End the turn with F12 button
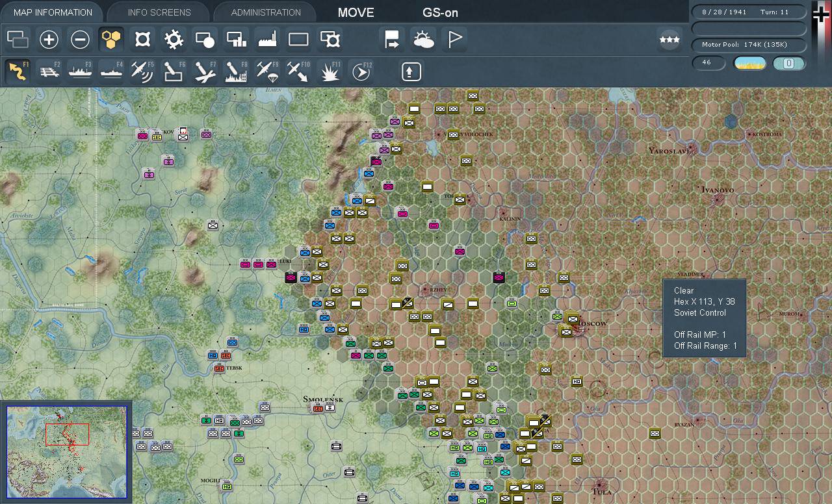The height and width of the screenshot is (504, 832). 361,71
